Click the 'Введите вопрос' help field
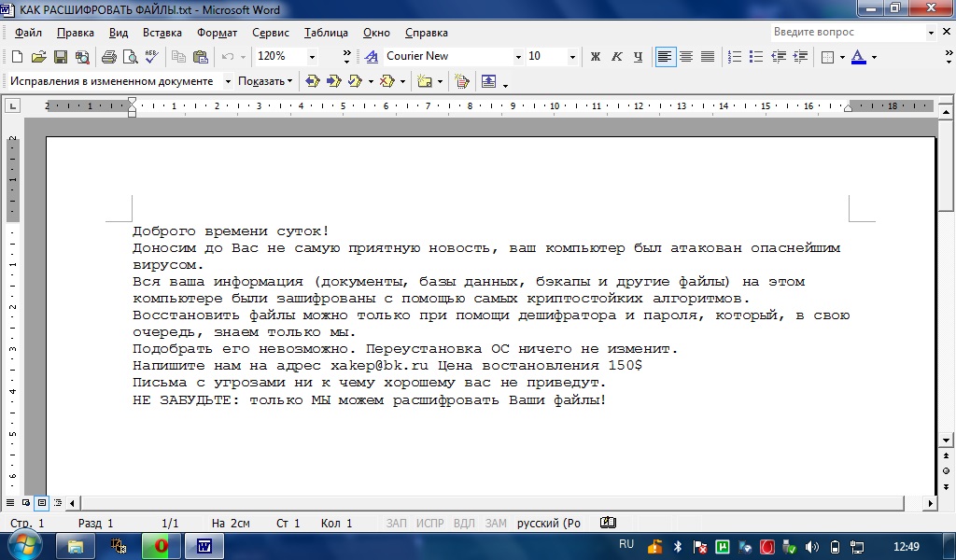Viewport: 956px width, 560px height. 845,32
